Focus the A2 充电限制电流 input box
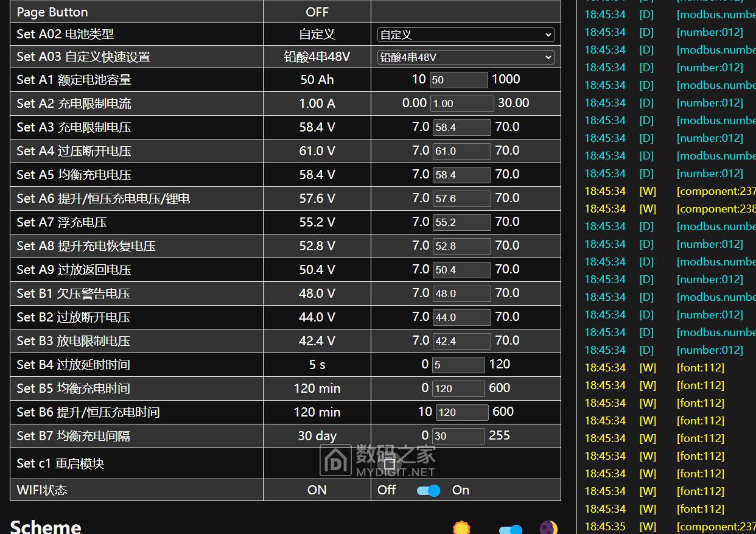756x534 pixels. click(461, 104)
